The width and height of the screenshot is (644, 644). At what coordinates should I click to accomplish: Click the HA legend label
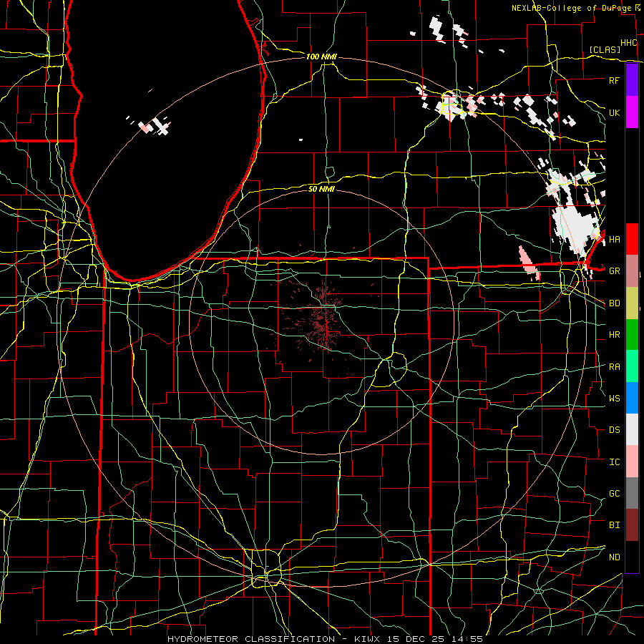pos(614,239)
